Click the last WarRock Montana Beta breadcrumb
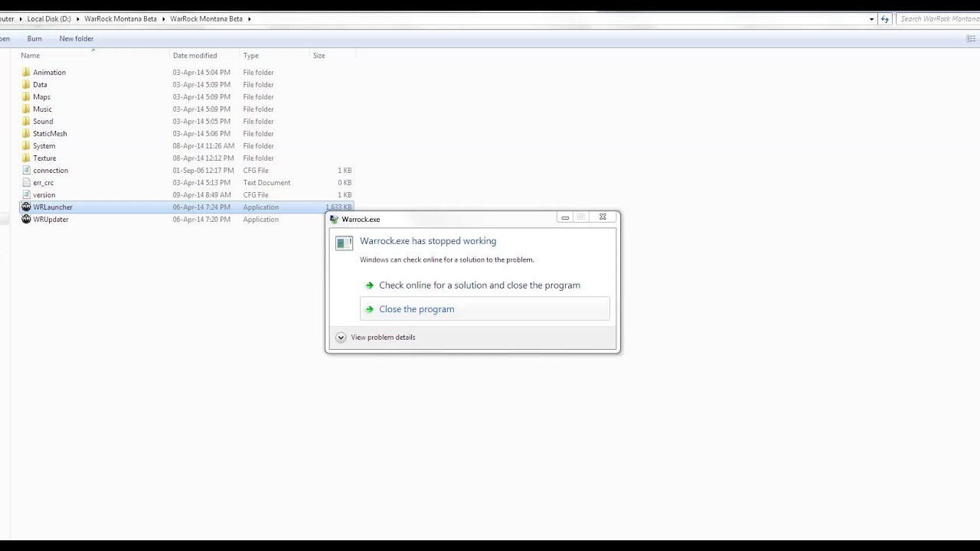This screenshot has width=980, height=551. (x=206, y=19)
